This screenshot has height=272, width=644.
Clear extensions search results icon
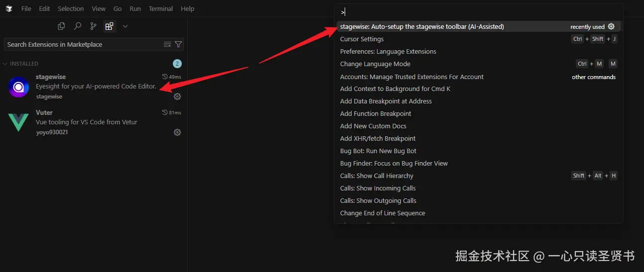tap(167, 44)
